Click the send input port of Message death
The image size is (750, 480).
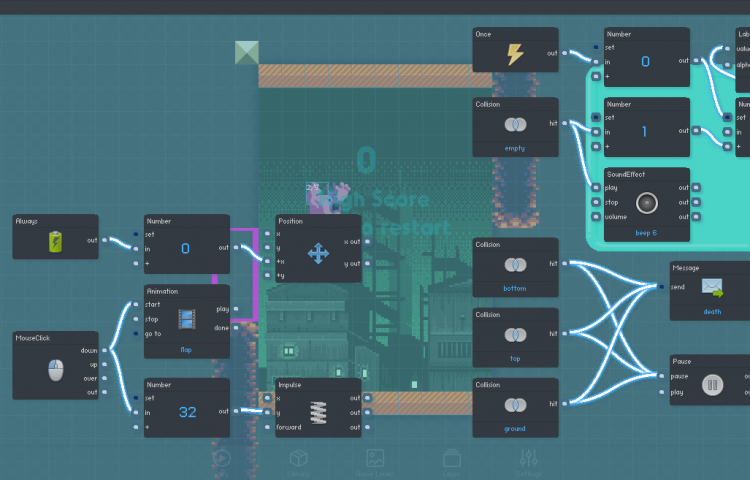662,287
